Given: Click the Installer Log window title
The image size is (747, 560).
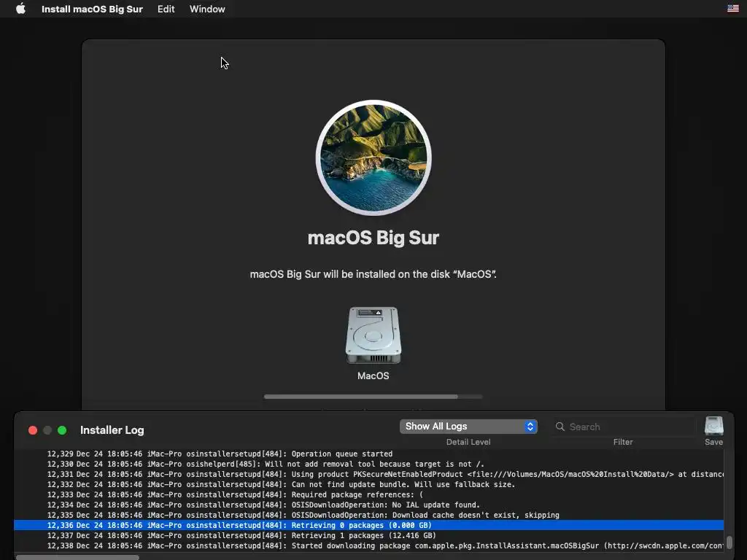Looking at the screenshot, I should click(x=112, y=430).
